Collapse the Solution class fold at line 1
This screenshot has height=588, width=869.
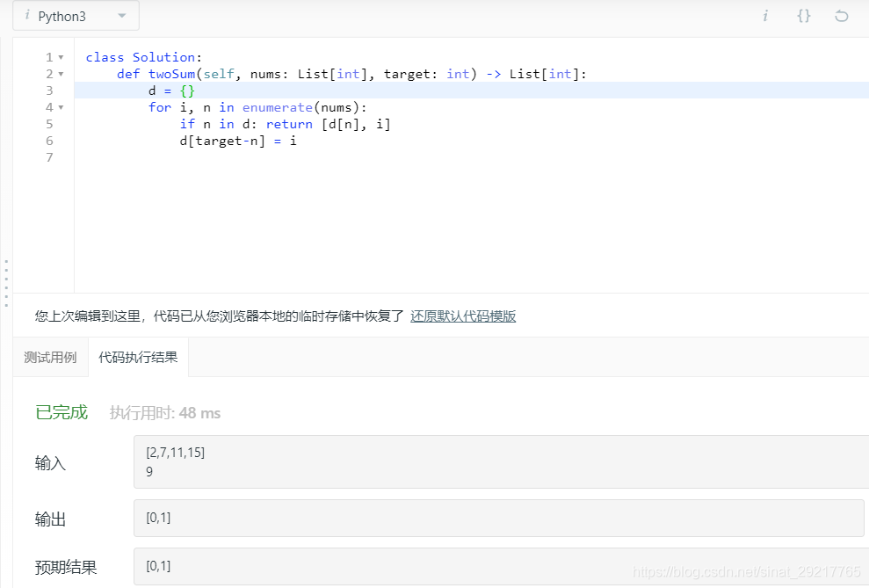click(x=62, y=56)
